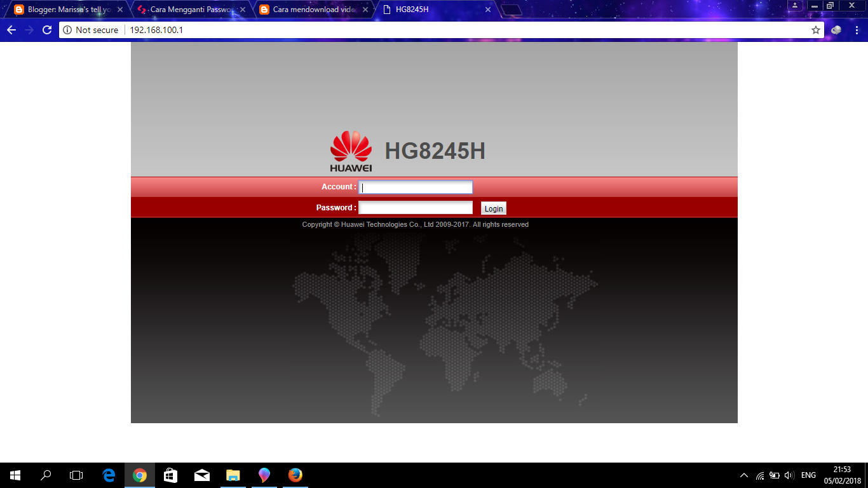
Task: Launch Firefox from taskbar
Action: pos(295,475)
